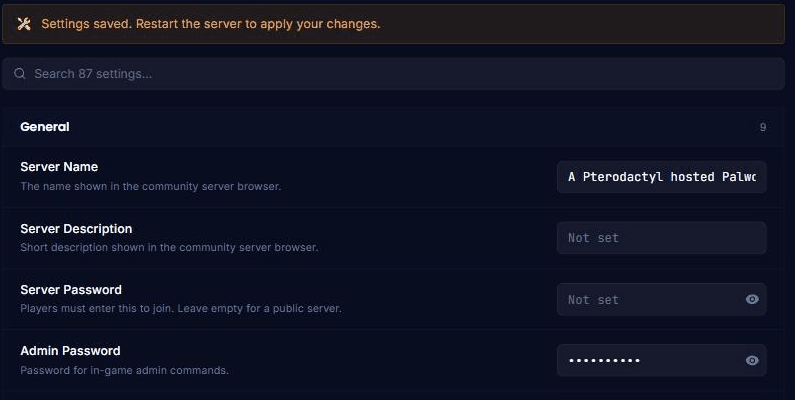Click into the Server Description field
795x400 pixels.
click(662, 238)
